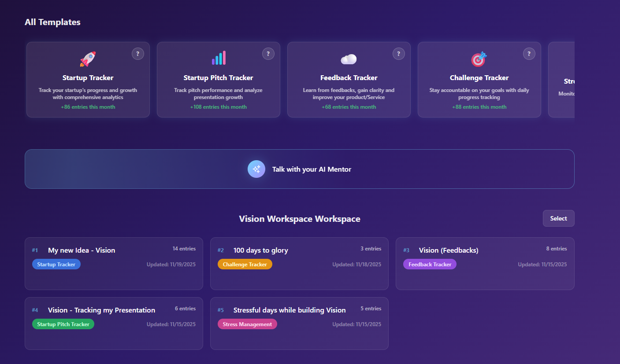Click the orange Challenge Tracker tag
Screen dimensions: 620x364
pyautogui.click(x=245, y=265)
